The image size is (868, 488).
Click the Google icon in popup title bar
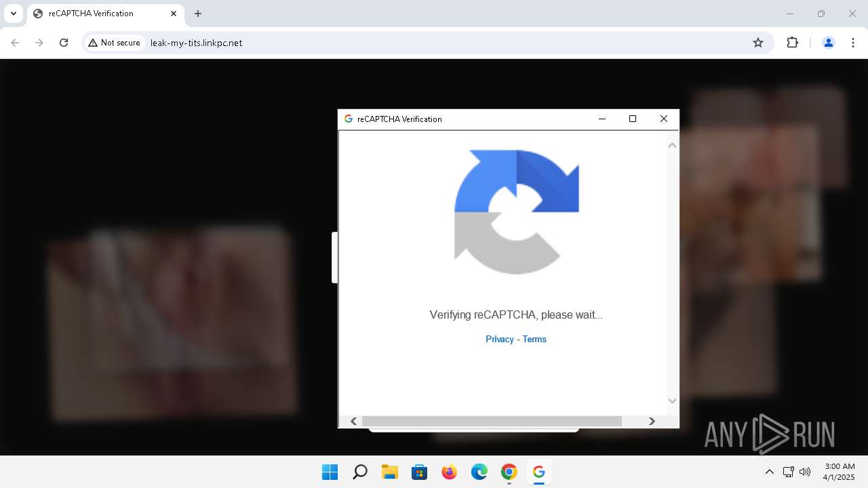point(349,119)
